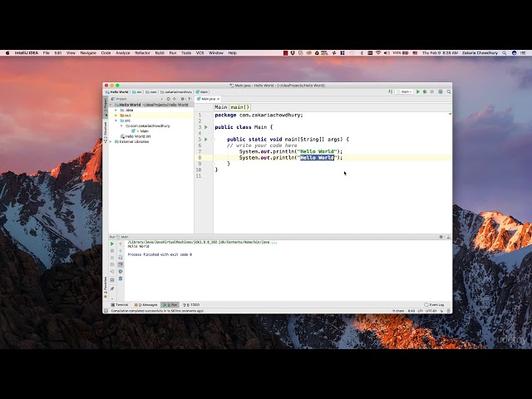
Task: Collapse the Hello World project root
Action: point(111,105)
